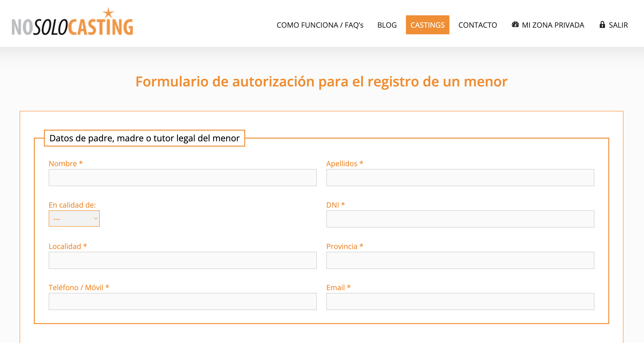This screenshot has height=343, width=644.
Task: Focus the Teléfono / Móvil field
Action: [182, 302]
